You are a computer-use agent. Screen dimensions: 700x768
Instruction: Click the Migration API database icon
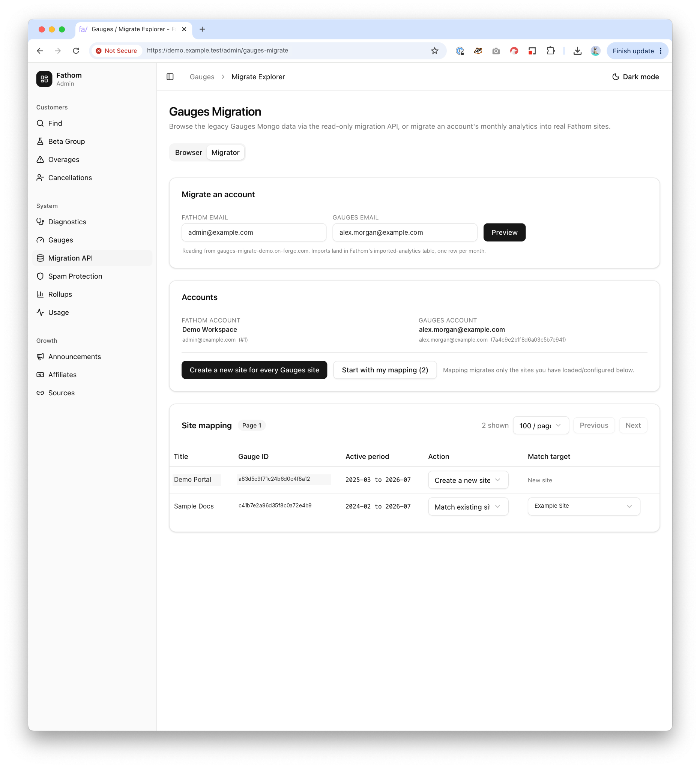click(40, 258)
